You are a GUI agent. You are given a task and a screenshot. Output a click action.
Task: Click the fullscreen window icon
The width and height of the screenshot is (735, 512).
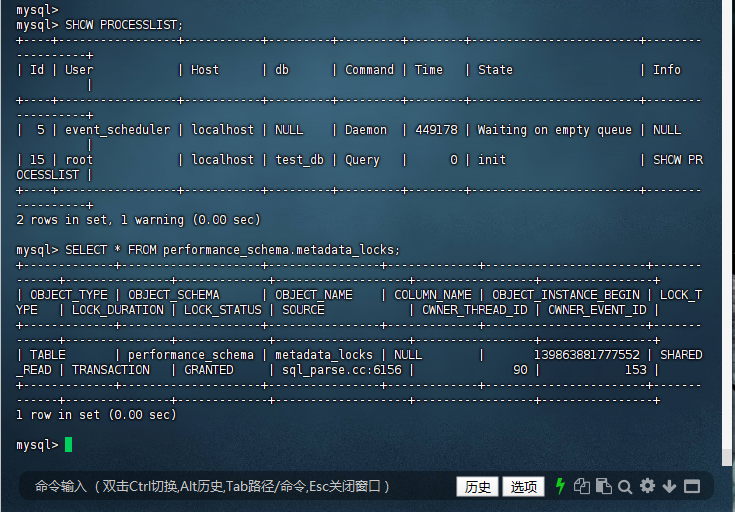(692, 486)
